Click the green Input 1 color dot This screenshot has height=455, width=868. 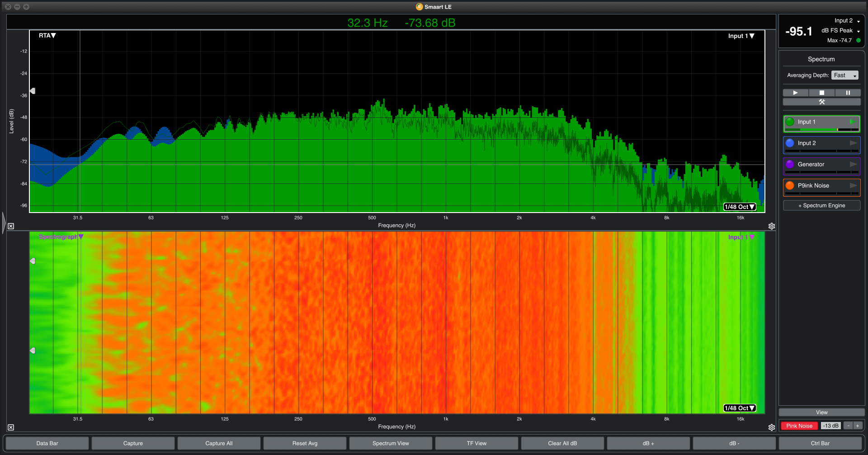790,122
